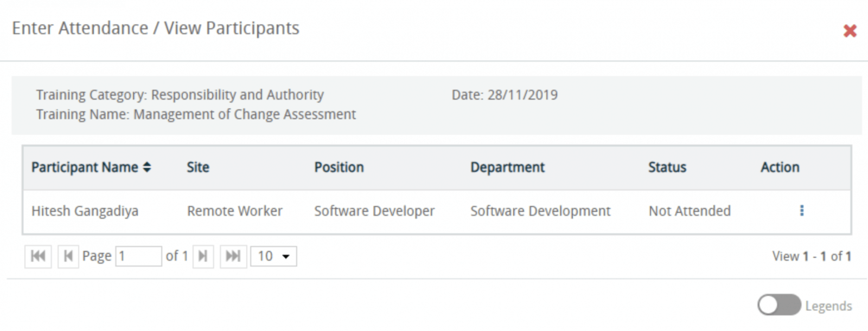Go to the next page of participants
This screenshot has width=868, height=331.
click(203, 256)
